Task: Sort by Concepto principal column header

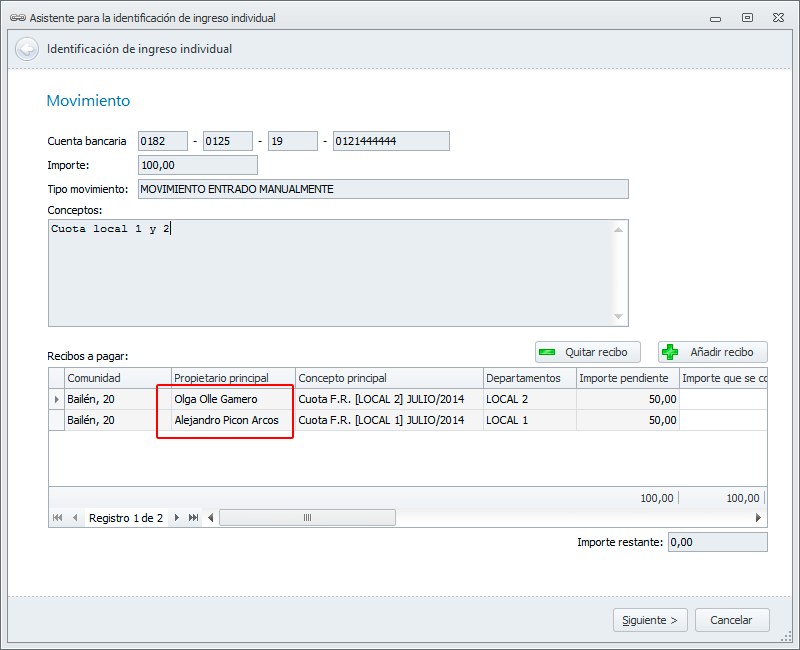Action: pyautogui.click(x=389, y=378)
